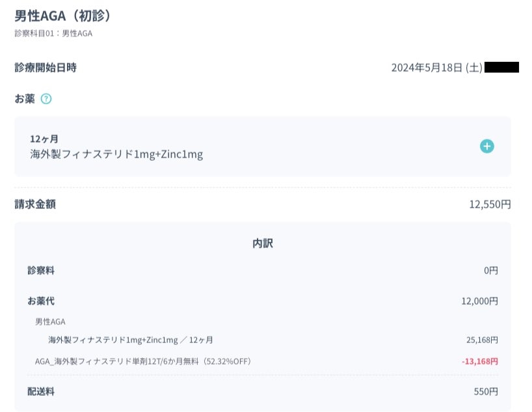Open 海外製フィナステリド1mg+Zinc1mg in the medicine card
The image size is (532, 412).
(116, 154)
